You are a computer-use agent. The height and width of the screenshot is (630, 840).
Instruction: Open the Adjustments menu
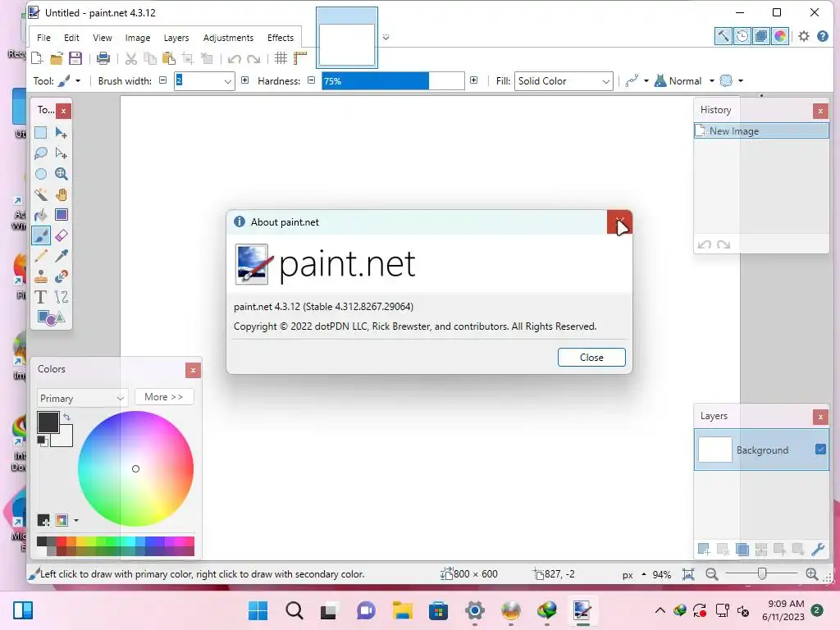[x=228, y=38]
